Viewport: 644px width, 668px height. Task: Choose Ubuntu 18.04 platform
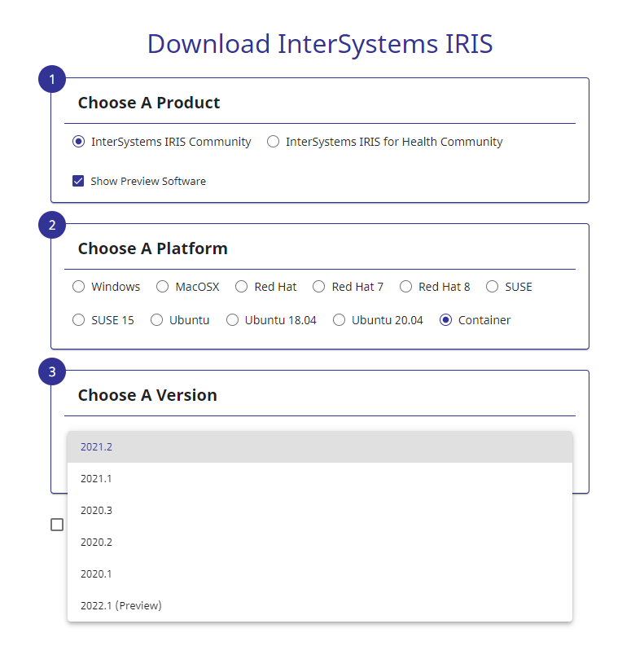[x=232, y=320]
